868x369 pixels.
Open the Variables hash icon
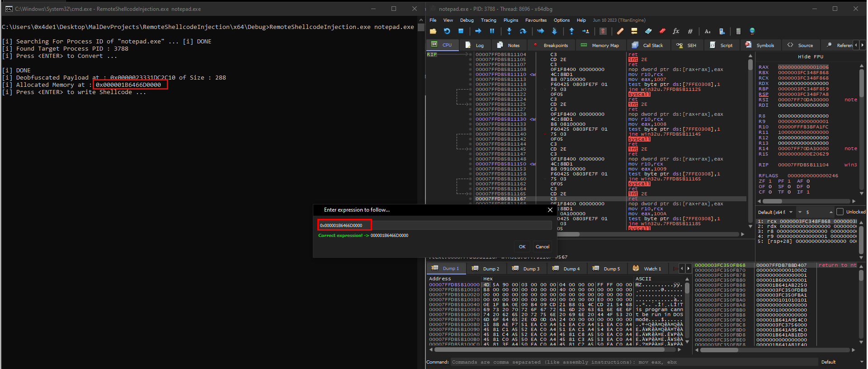(690, 31)
